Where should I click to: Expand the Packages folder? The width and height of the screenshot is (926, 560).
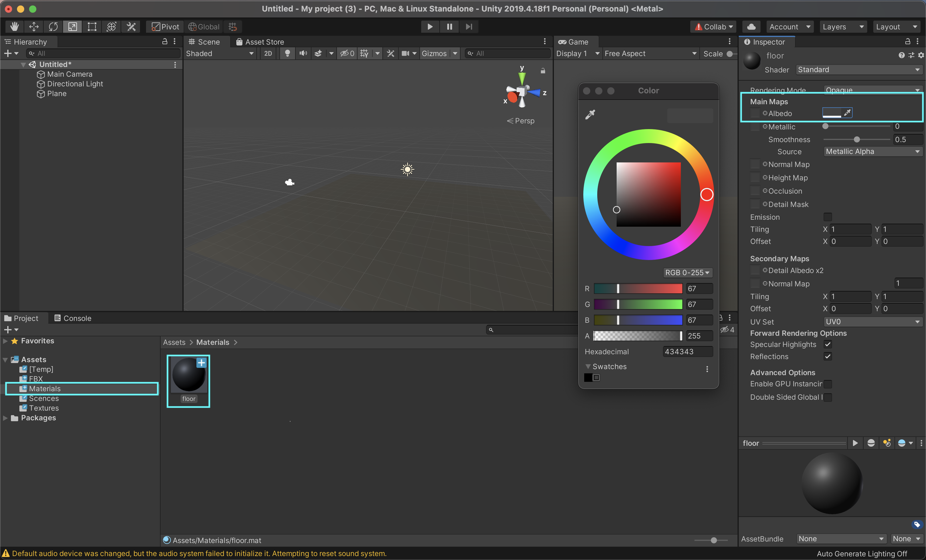click(x=5, y=418)
